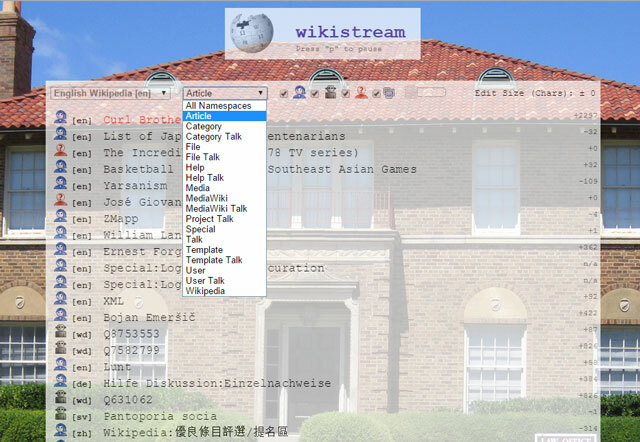Click the bot robot filter icon
This screenshot has height=442, width=640.
click(330, 93)
